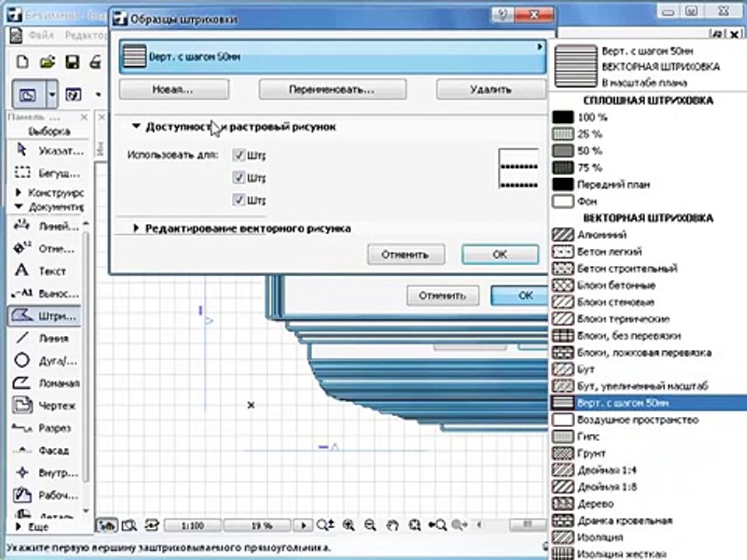Select Алюминий in the fill list
Image resolution: width=747 pixels, height=560 pixels.
click(x=648, y=235)
